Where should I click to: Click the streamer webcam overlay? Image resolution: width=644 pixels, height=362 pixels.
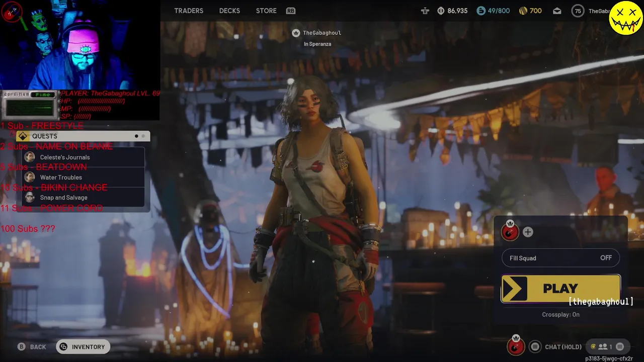click(80, 45)
